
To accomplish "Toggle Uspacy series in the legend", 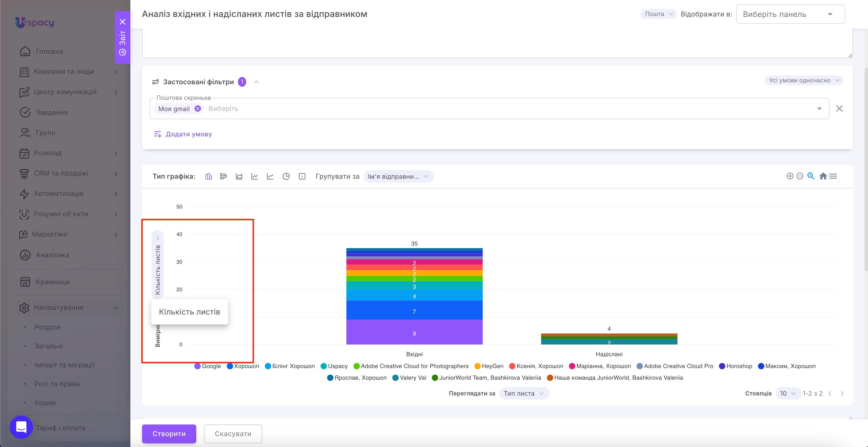I will (334, 366).
